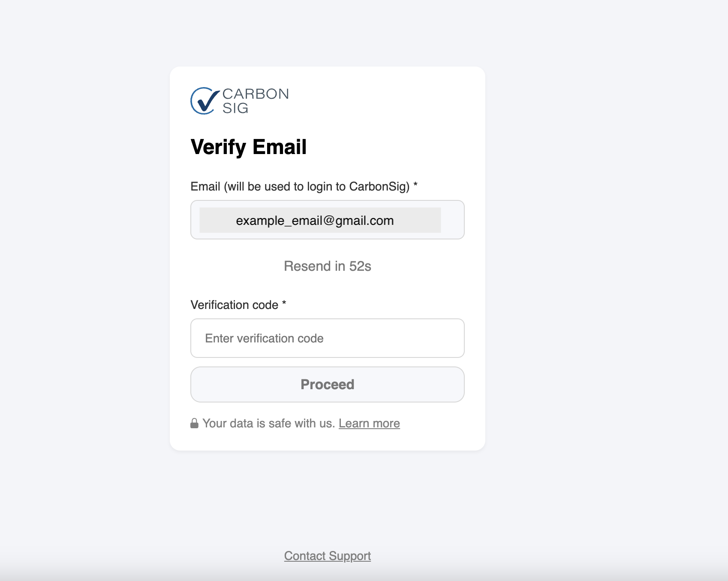728x581 pixels.
Task: Focus the Enter verification code field
Action: 328,338
